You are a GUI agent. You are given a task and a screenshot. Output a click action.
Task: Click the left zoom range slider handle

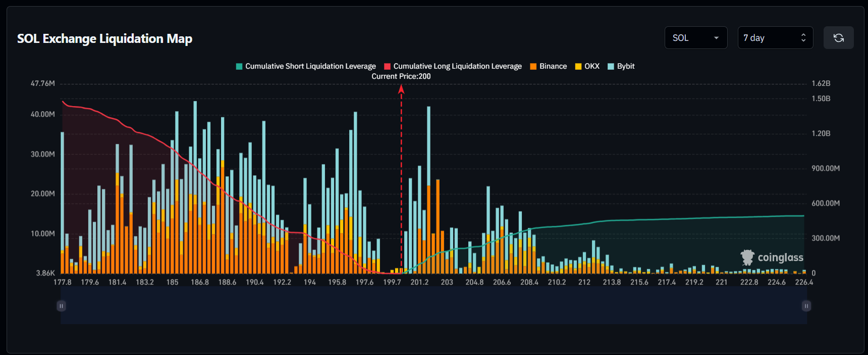pos(61,306)
